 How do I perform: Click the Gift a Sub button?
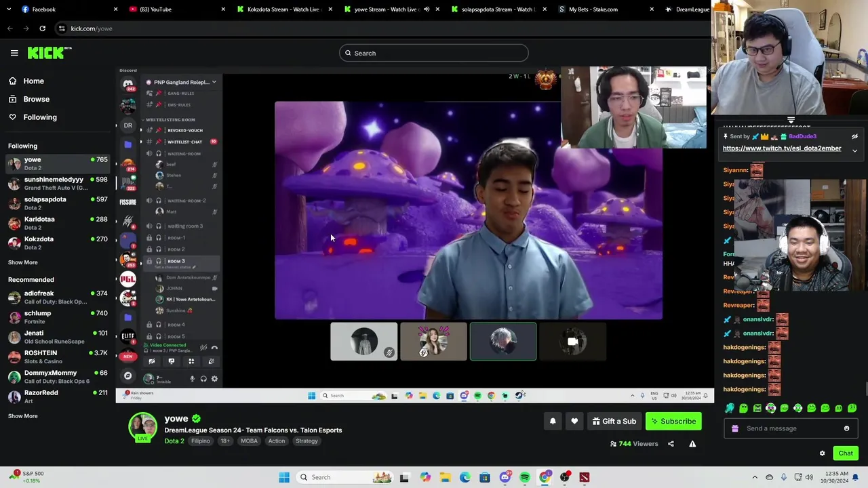pos(614,422)
